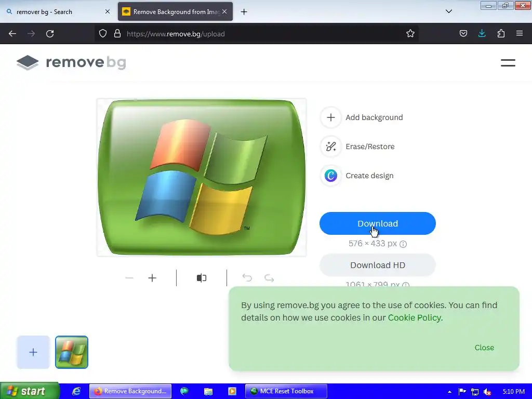
Task: Click the remove.bg logo
Action: click(71, 62)
